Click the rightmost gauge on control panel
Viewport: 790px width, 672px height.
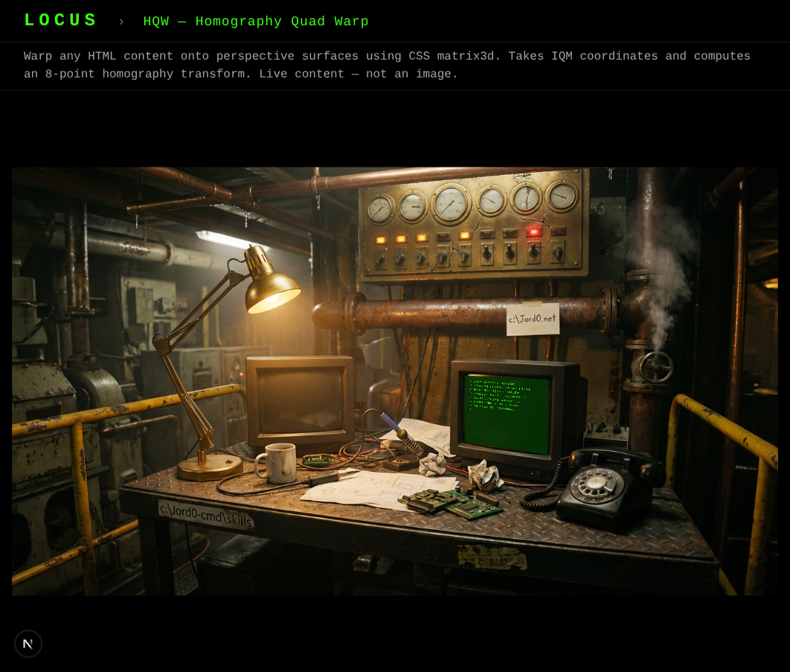pos(561,196)
